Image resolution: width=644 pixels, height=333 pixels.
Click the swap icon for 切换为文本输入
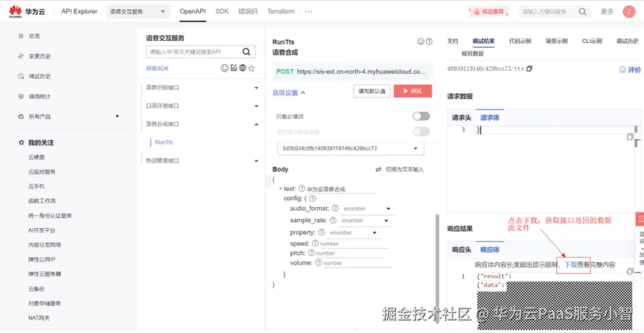coord(378,169)
